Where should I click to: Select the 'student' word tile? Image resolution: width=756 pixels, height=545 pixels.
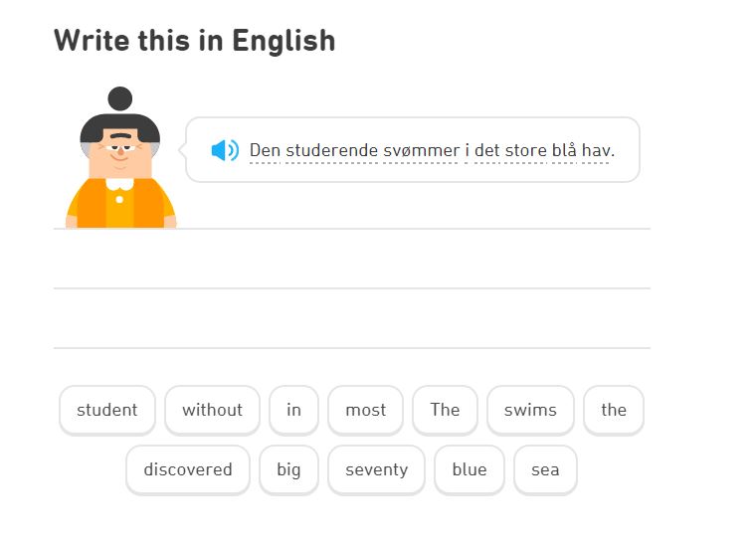tap(107, 410)
